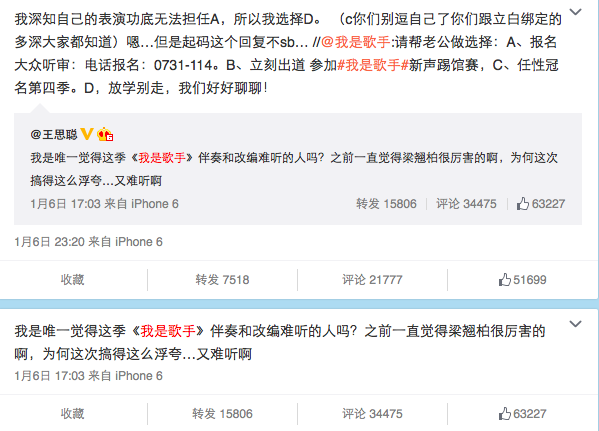Viewport: 599px width, 431px height.
Task: Open bottom post comments 评论 34475
Action: (x=372, y=413)
